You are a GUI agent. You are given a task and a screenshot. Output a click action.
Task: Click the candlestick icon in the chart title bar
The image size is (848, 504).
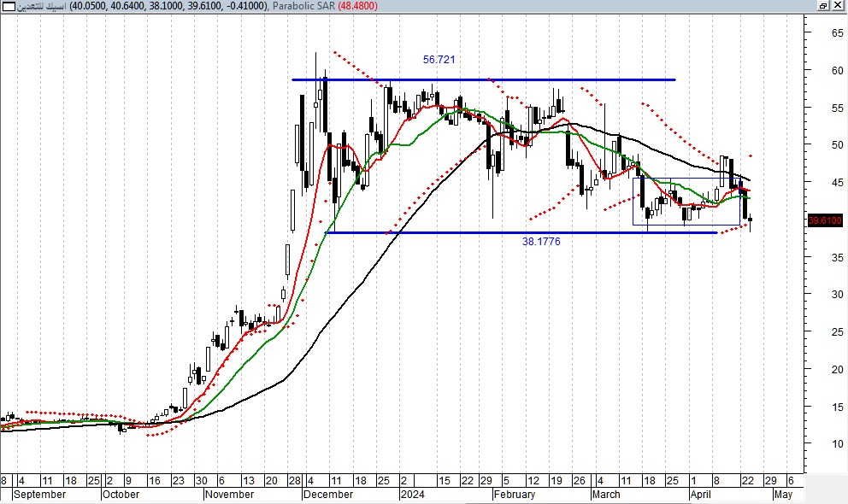9,7
